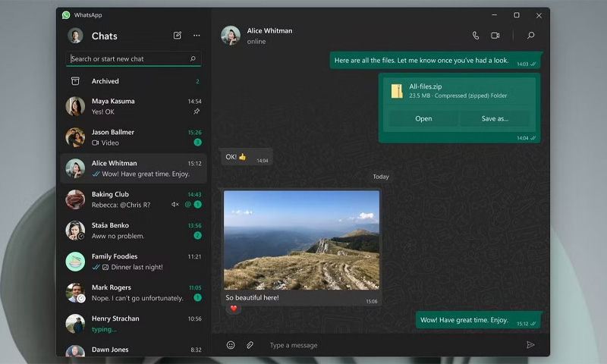Start a voice call with Alice
Viewport: 607px width, 364px height.
click(476, 36)
